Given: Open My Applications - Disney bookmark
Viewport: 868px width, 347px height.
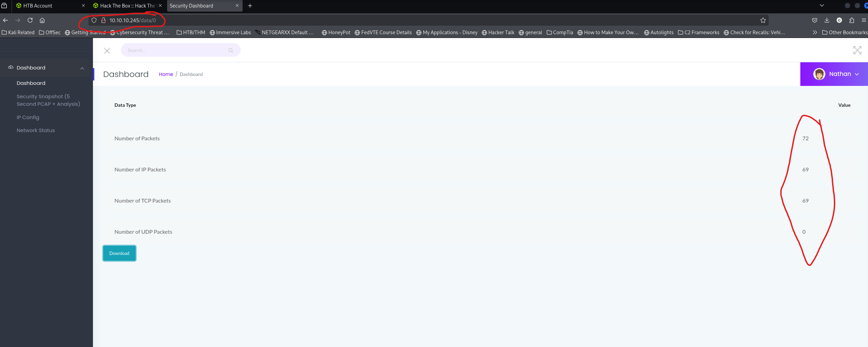Looking at the screenshot, I should coord(447,33).
